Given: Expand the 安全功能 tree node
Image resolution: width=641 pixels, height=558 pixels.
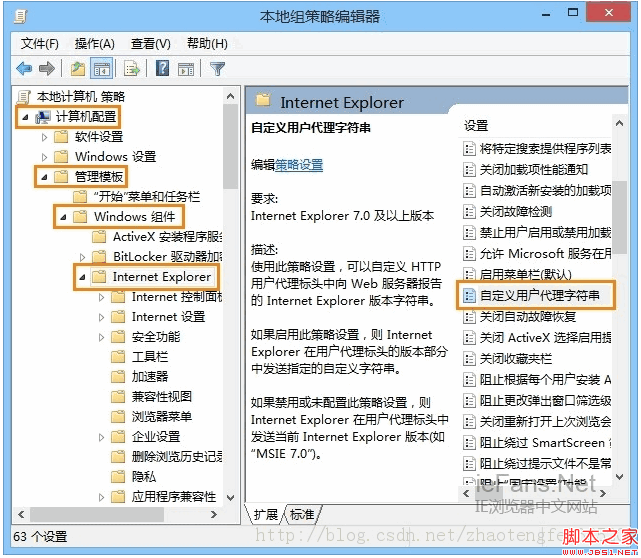Looking at the screenshot, I should [x=101, y=337].
